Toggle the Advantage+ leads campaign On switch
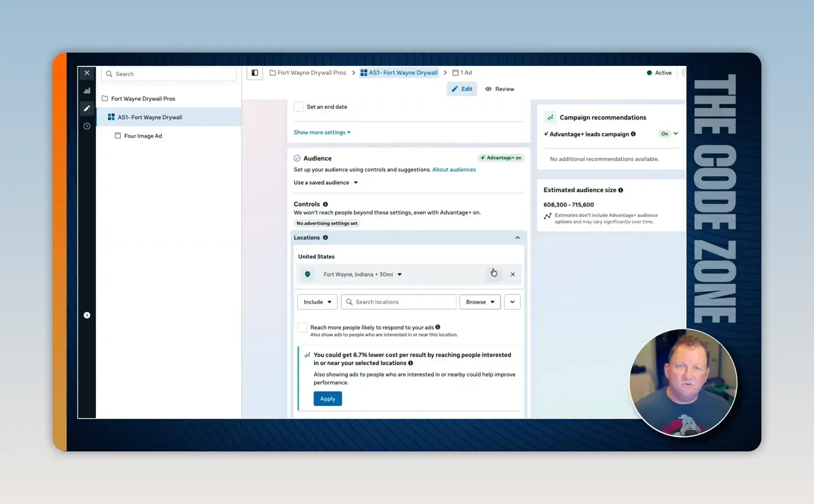The width and height of the screenshot is (814, 504). coord(664,134)
